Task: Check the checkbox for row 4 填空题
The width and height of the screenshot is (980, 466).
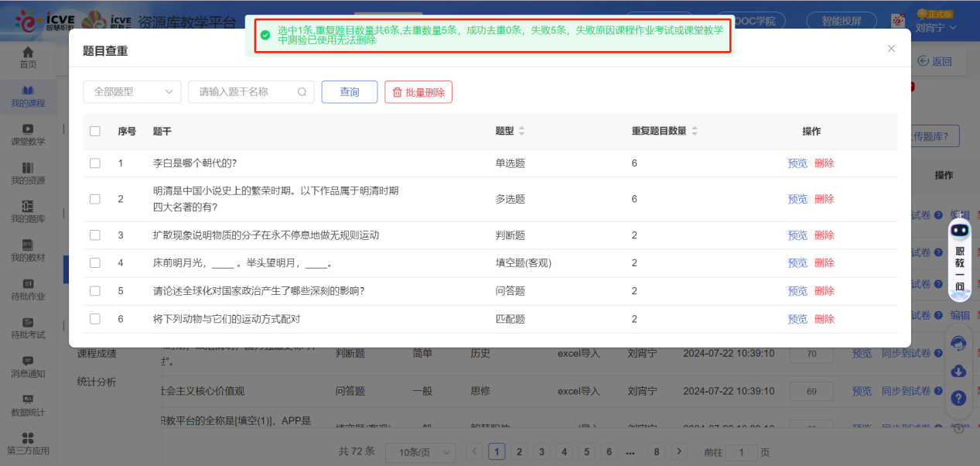Action: coord(95,263)
